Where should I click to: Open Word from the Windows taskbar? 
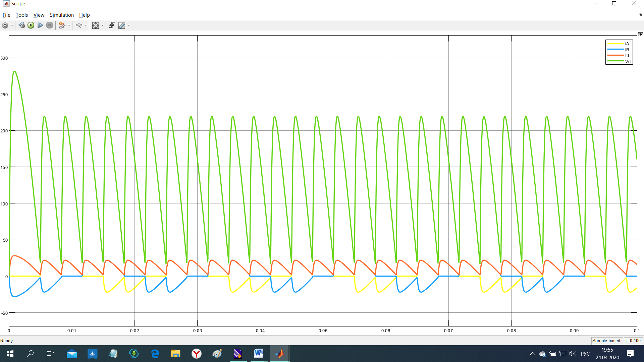tap(258, 353)
